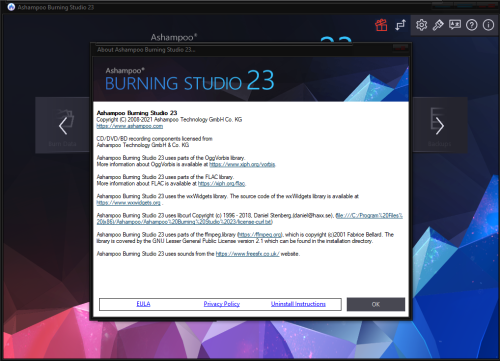Click the main window title 'Ashampoo Burning Studio 23'
Screen dimensions: 500x361
tap(56, 7)
